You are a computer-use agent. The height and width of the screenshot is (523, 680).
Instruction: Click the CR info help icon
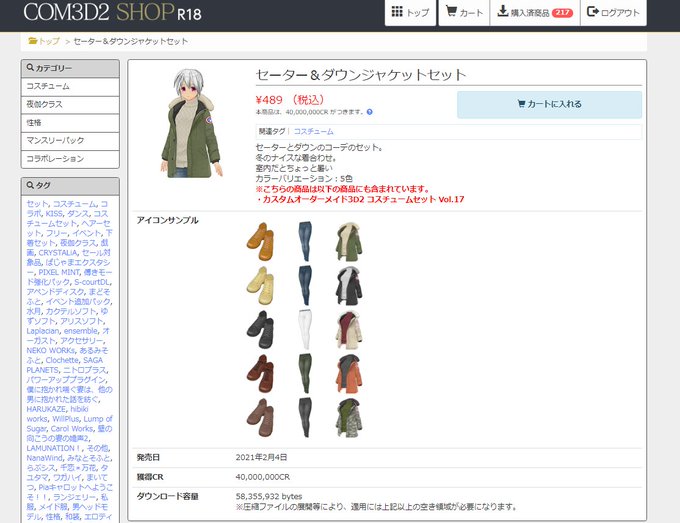click(369, 112)
